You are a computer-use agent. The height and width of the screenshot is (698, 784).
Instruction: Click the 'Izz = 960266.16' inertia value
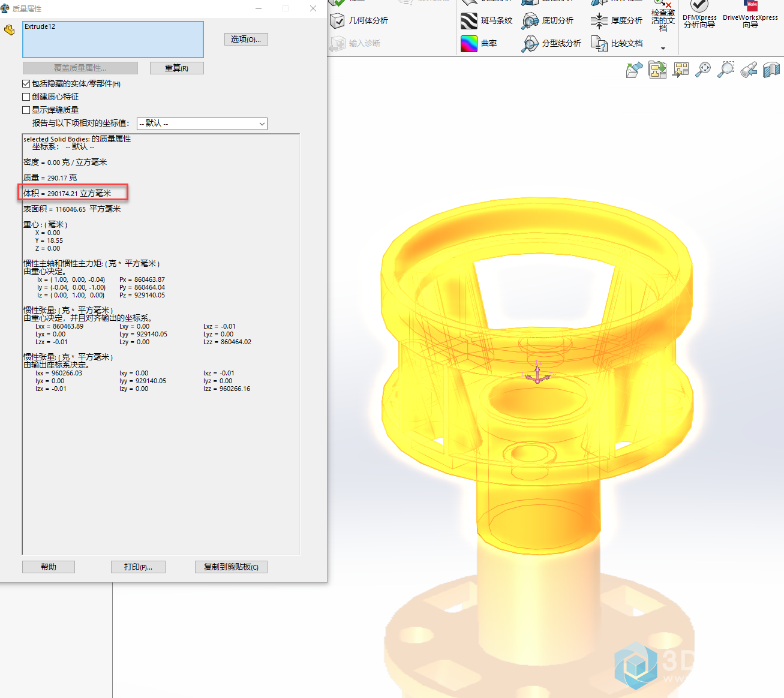click(227, 389)
